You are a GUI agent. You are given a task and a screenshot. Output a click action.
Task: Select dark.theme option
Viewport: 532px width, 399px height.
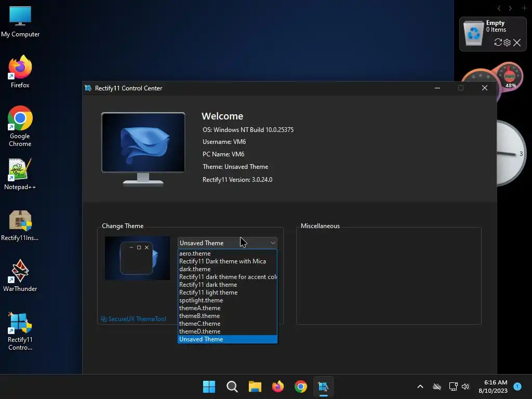pos(228,269)
